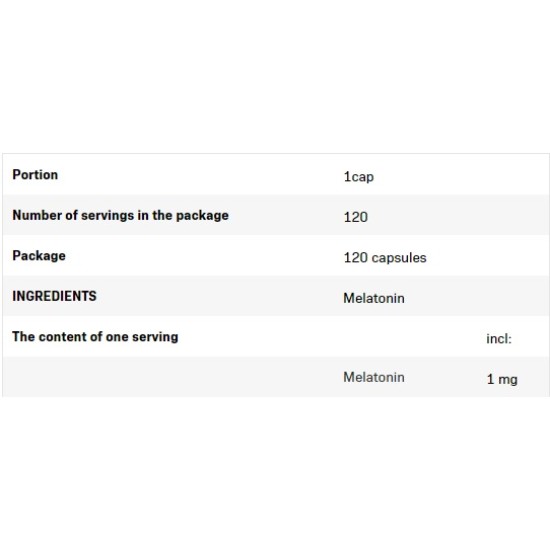Click The content of one serving label
This screenshot has height=550, width=550.
pyautogui.click(x=95, y=337)
